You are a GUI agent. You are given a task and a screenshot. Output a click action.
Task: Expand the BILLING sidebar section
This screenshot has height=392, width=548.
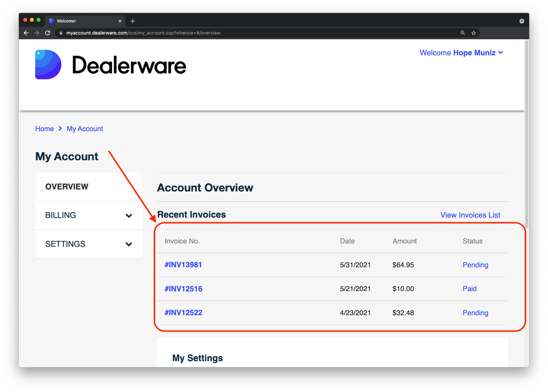click(x=88, y=215)
